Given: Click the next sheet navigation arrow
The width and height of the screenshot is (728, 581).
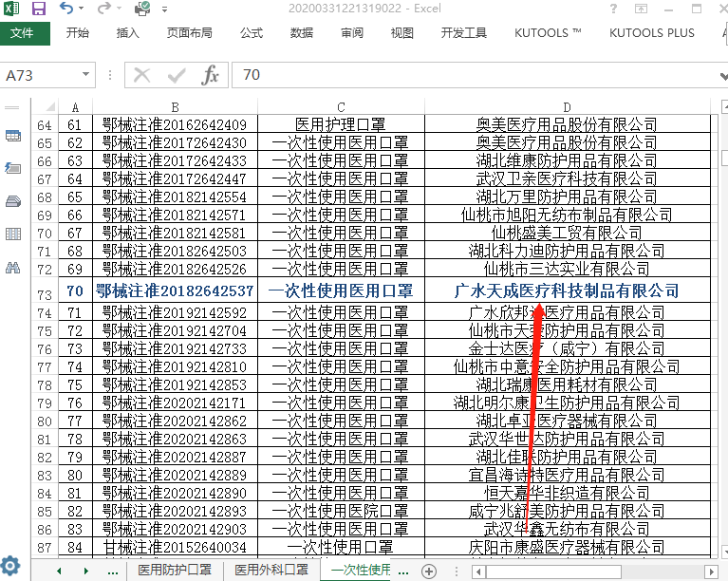Looking at the screenshot, I should (86, 571).
